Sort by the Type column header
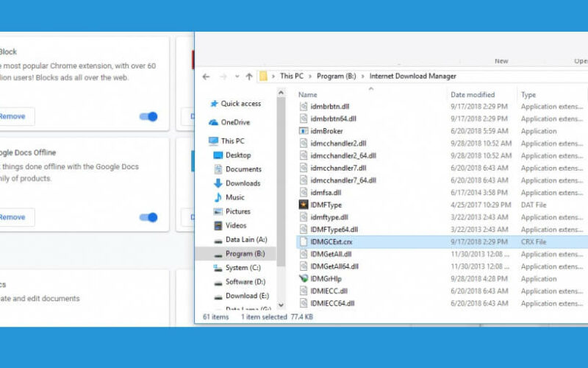 [x=528, y=95]
